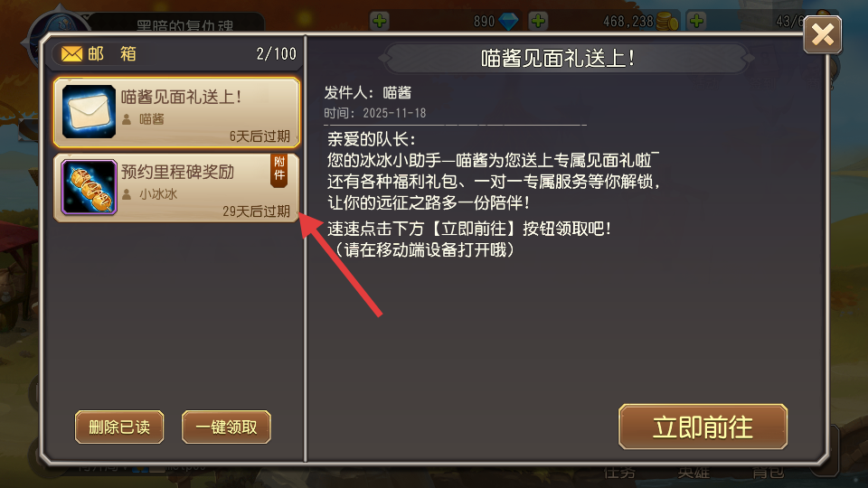Click the 喵酱见面礼送上! title banner

(558, 58)
